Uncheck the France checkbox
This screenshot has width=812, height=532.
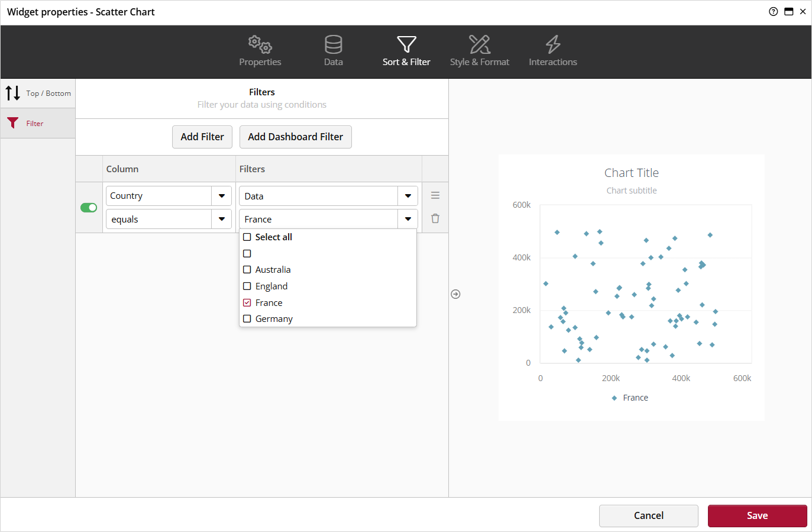(247, 302)
